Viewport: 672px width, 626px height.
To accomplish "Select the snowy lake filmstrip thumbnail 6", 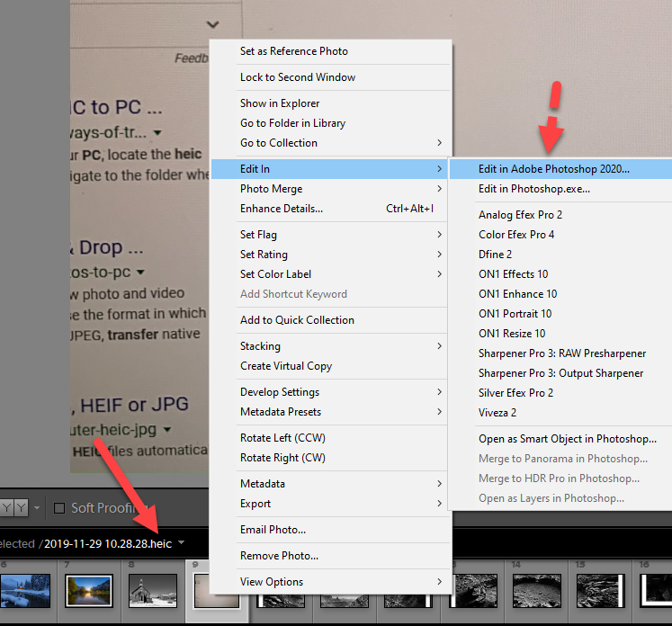I will pos(25,590).
